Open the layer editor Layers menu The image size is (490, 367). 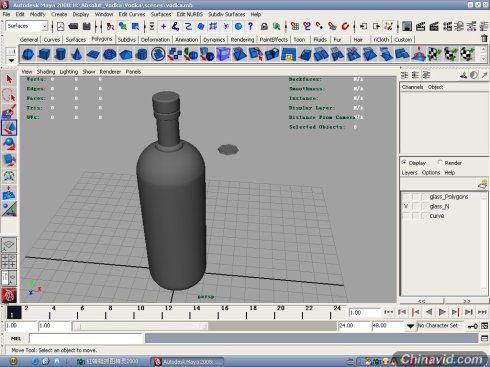click(x=409, y=172)
